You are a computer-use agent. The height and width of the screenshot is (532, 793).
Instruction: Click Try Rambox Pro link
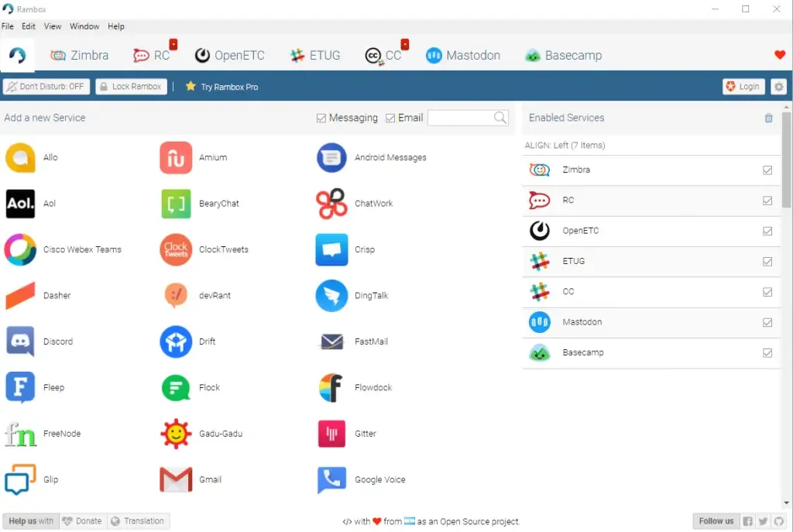[x=221, y=87]
